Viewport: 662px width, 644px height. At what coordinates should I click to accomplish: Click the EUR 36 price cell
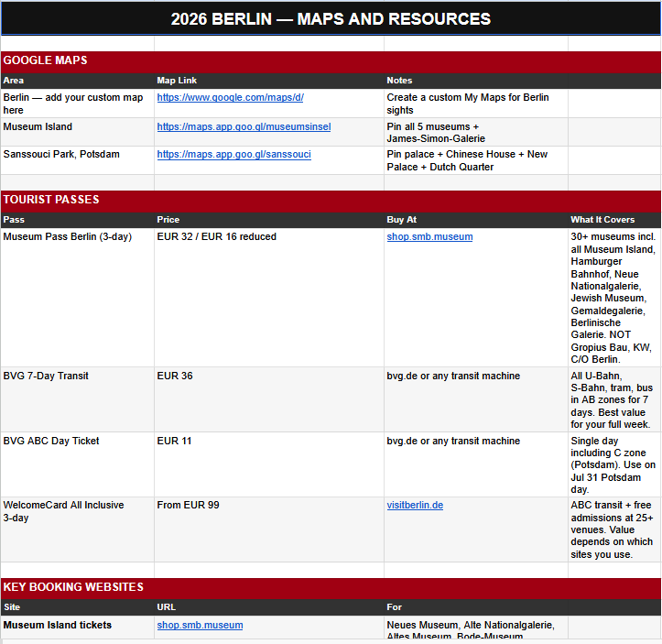[x=269, y=399]
